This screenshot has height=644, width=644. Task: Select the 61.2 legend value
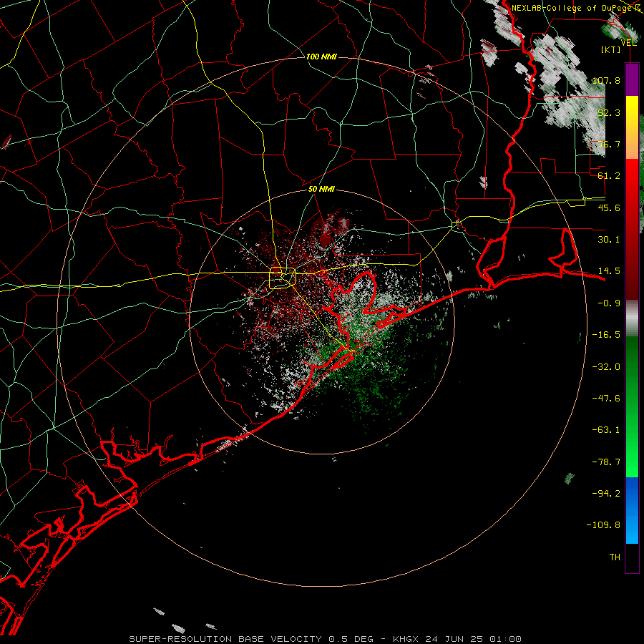[x=609, y=176]
